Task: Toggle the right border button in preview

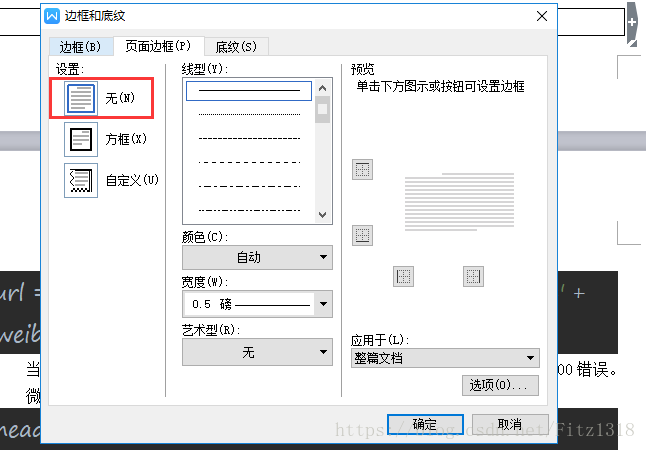Action: tap(473, 277)
